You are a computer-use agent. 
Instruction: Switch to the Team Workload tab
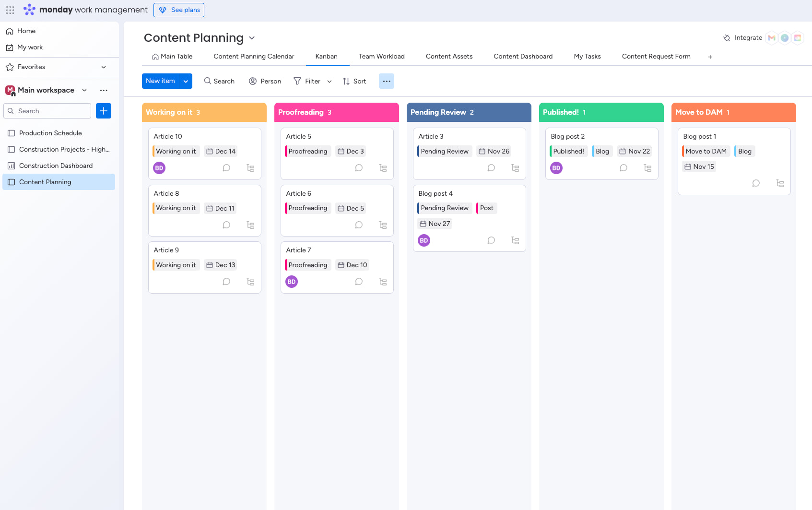(381, 56)
